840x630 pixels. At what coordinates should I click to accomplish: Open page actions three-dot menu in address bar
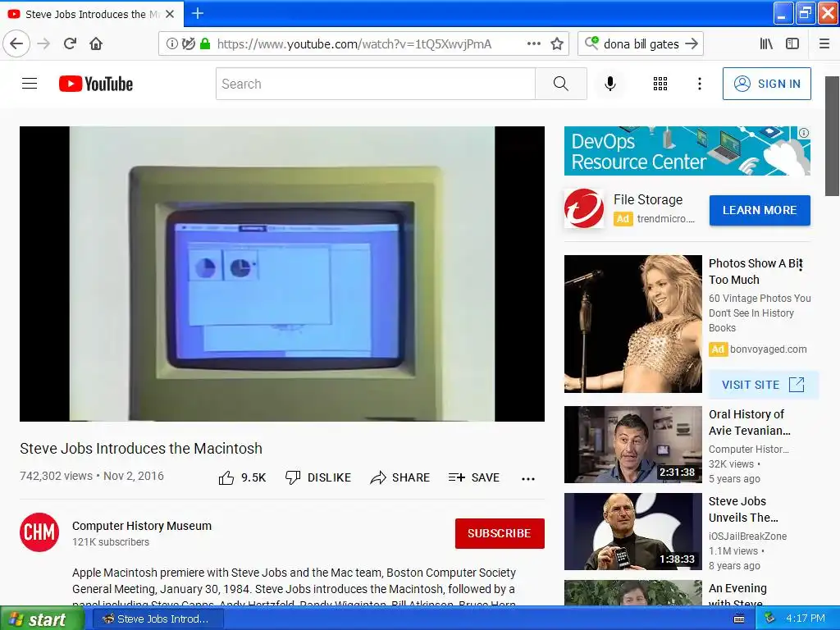533,44
